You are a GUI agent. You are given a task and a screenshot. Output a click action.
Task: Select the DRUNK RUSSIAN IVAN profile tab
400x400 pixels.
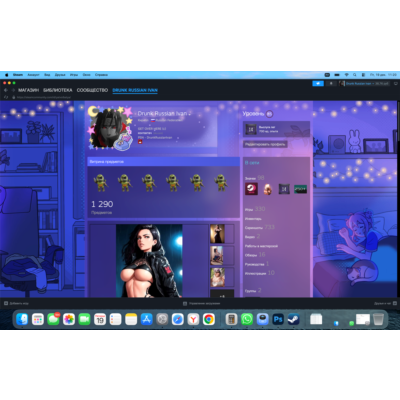tap(135, 90)
